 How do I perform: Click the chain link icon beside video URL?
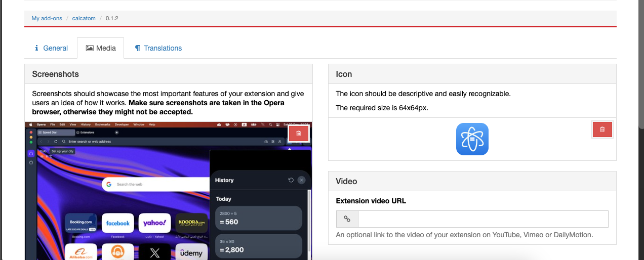click(x=347, y=219)
